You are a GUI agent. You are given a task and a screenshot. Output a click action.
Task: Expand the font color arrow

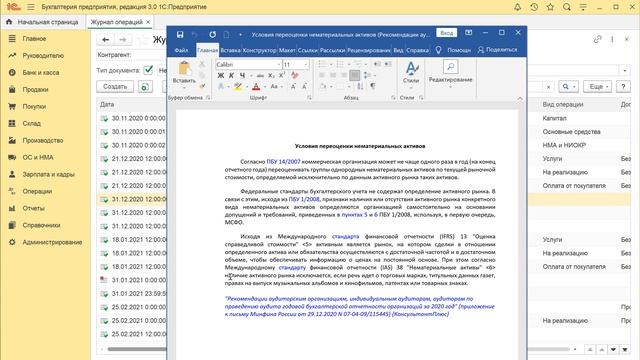tap(264, 87)
